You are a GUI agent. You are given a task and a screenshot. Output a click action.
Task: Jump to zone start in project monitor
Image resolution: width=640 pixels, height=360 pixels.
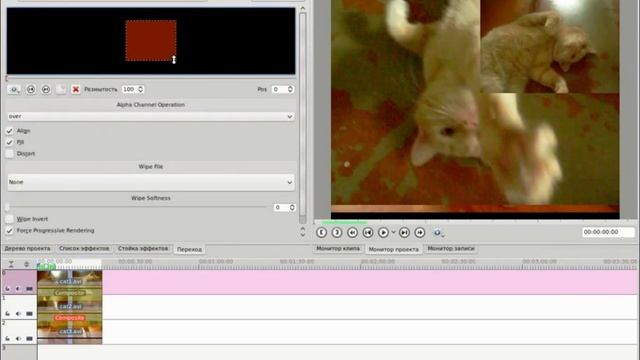point(368,233)
